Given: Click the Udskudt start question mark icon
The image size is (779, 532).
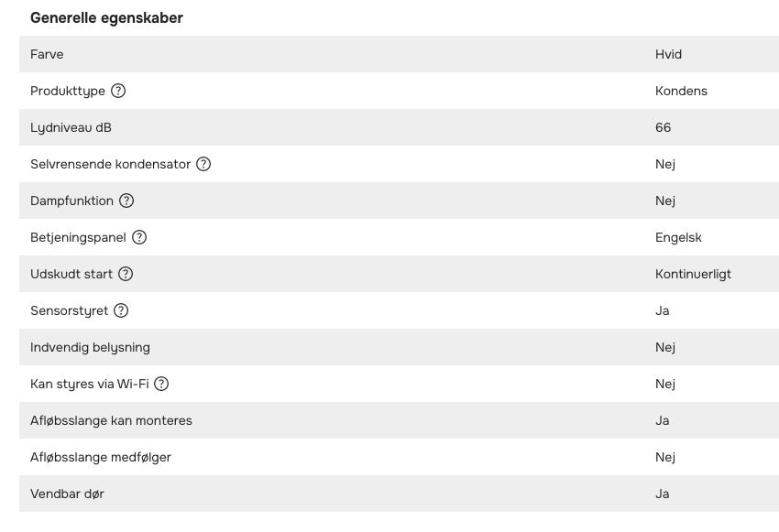Looking at the screenshot, I should [x=126, y=274].
